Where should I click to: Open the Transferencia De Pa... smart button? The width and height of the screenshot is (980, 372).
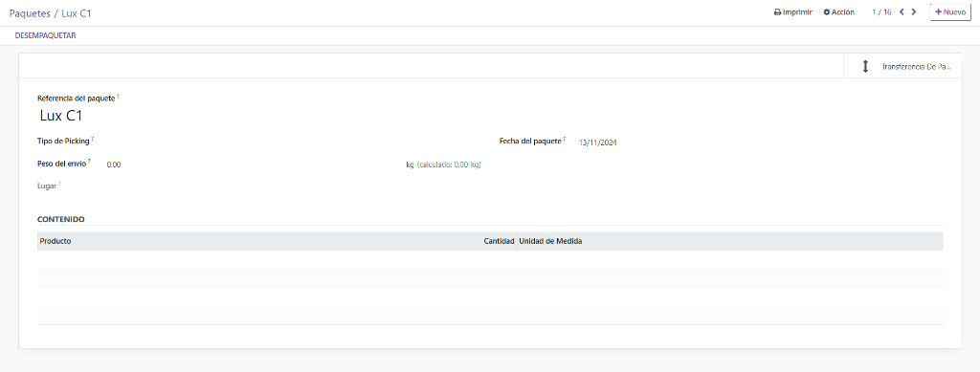pyautogui.click(x=902, y=66)
